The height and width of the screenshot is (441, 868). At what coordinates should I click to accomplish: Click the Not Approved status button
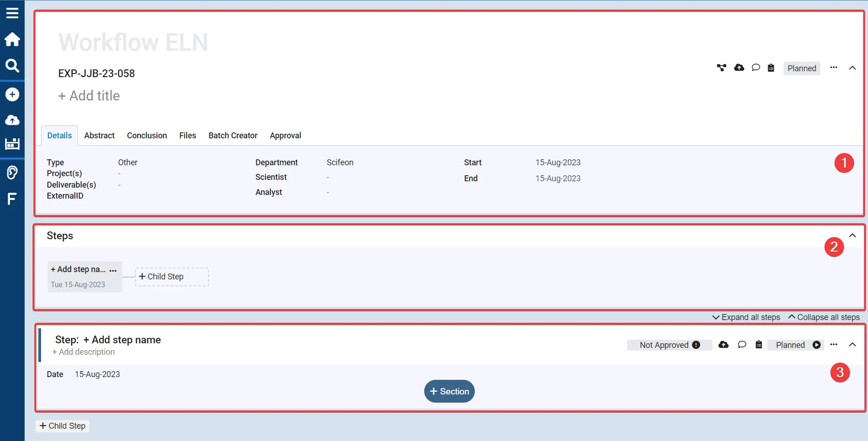669,345
